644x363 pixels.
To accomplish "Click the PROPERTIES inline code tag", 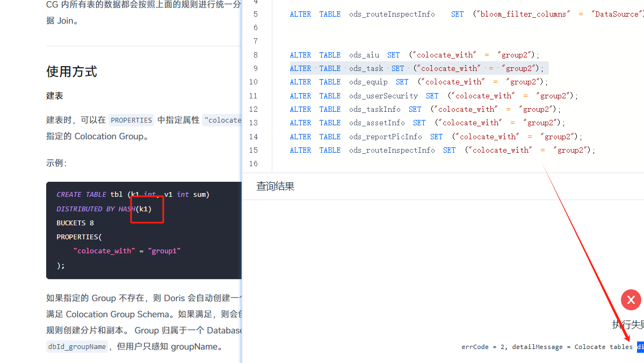I will 131,120.
